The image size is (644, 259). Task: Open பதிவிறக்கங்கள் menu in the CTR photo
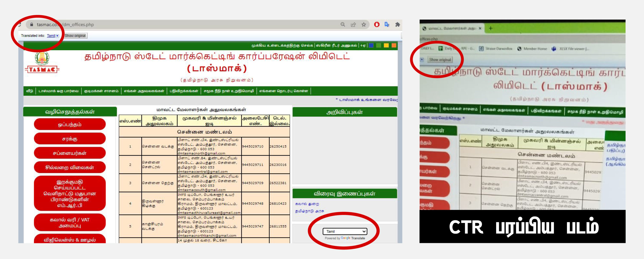pyautogui.click(x=546, y=111)
